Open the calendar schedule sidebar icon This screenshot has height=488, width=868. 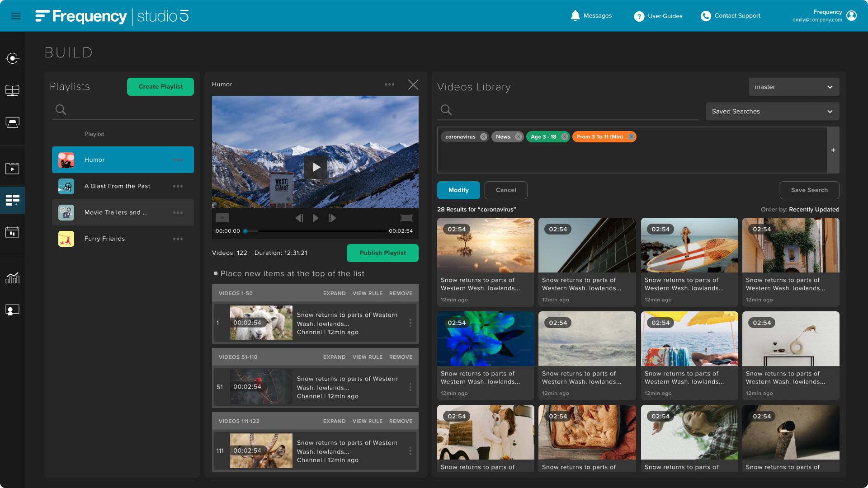(12, 232)
